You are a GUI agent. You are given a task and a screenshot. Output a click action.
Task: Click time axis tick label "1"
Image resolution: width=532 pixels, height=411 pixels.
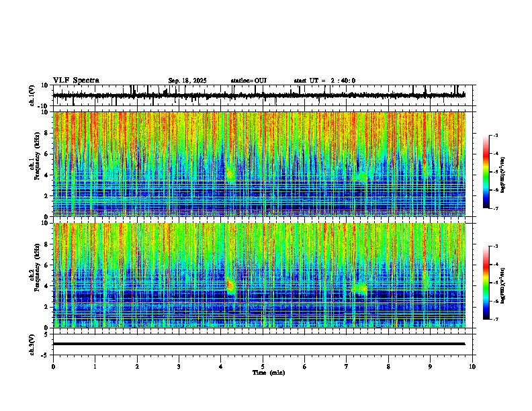95,367
